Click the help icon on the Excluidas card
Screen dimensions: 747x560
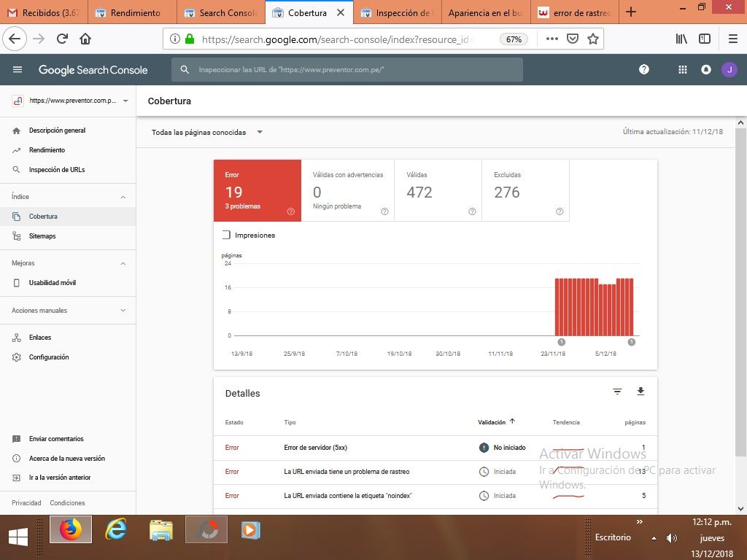pos(560,211)
